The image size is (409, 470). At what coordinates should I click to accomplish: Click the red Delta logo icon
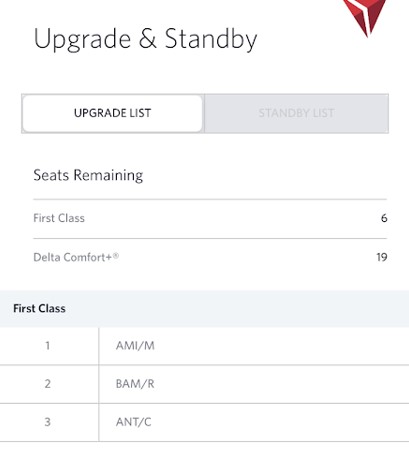[x=365, y=17]
